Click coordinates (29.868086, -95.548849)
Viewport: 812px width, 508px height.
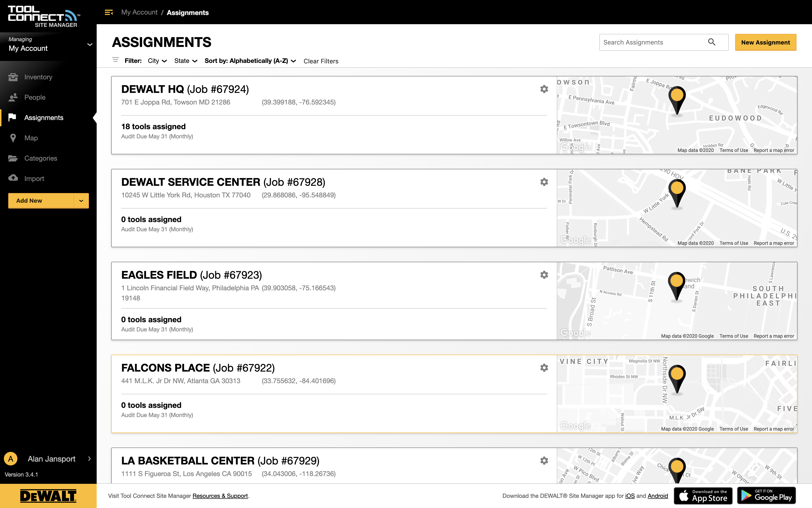tap(298, 195)
